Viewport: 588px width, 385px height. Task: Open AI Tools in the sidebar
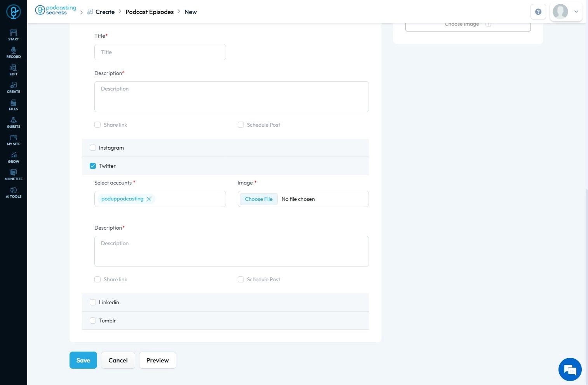pyautogui.click(x=14, y=192)
